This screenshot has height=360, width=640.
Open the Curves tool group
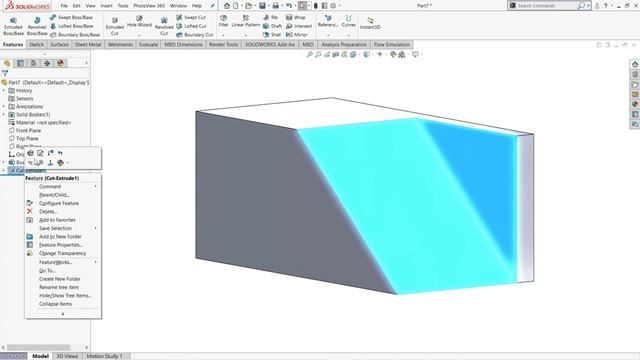click(x=349, y=21)
